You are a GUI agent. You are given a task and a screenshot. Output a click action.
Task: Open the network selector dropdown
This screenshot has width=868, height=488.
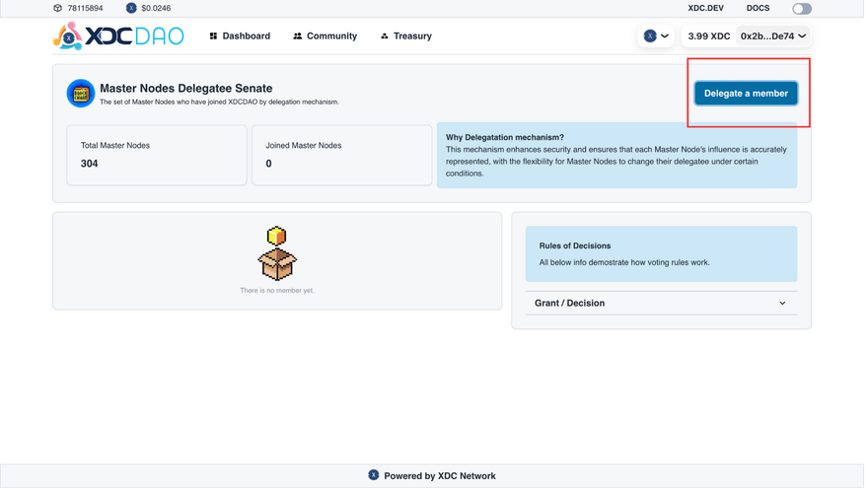click(656, 36)
